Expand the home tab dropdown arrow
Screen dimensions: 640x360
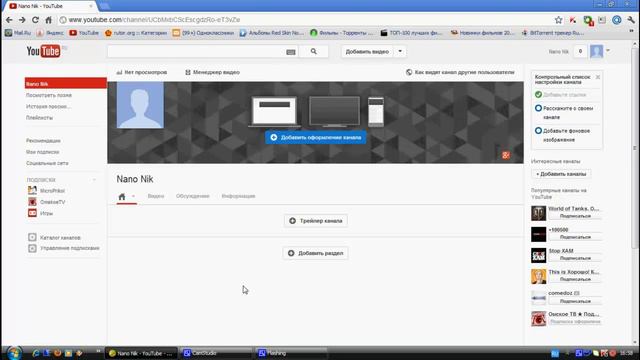133,197
